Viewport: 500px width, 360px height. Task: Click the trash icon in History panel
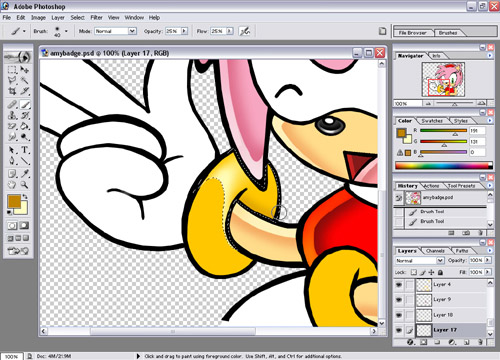[480, 233]
